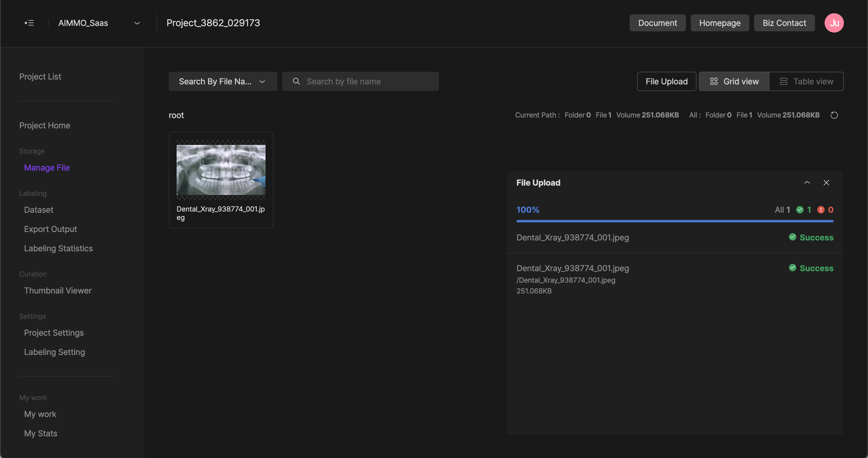Click the upload progress bar
The image size is (868, 458).
675,221
